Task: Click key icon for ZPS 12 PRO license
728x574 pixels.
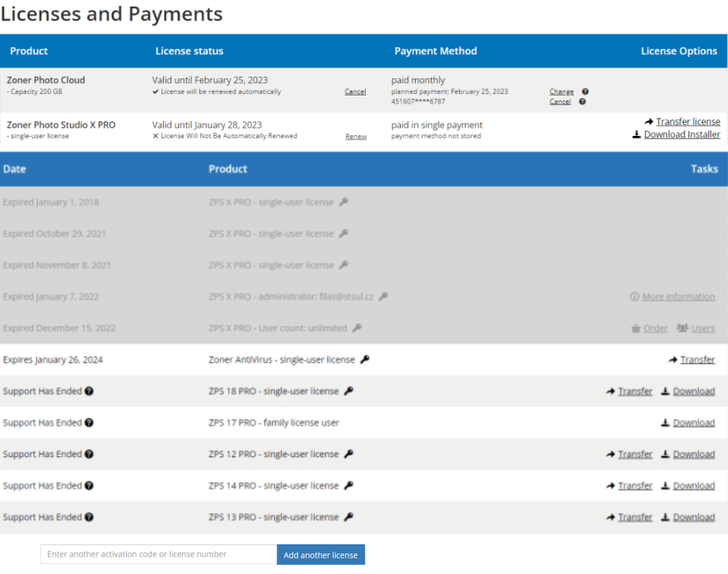Action: tap(348, 455)
